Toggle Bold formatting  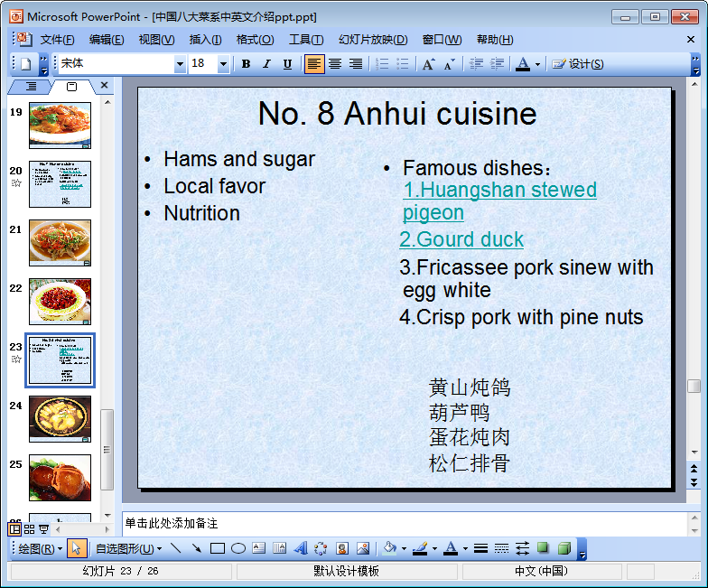click(246, 64)
